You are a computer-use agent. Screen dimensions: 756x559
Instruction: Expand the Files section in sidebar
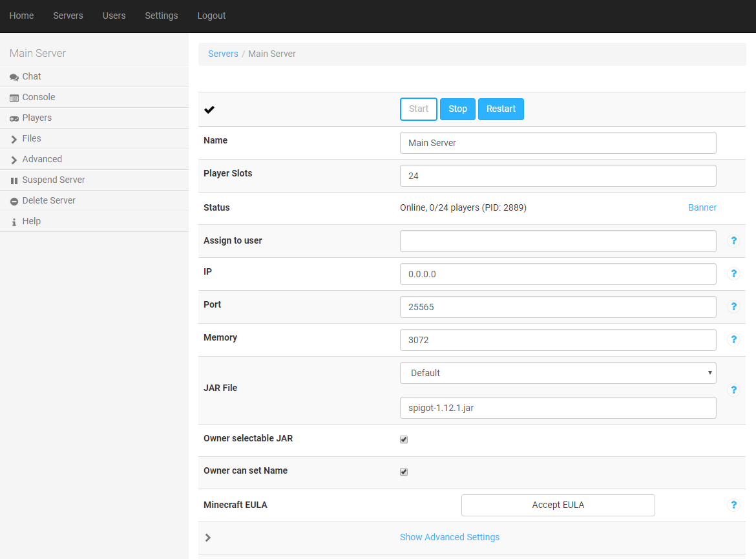point(31,138)
